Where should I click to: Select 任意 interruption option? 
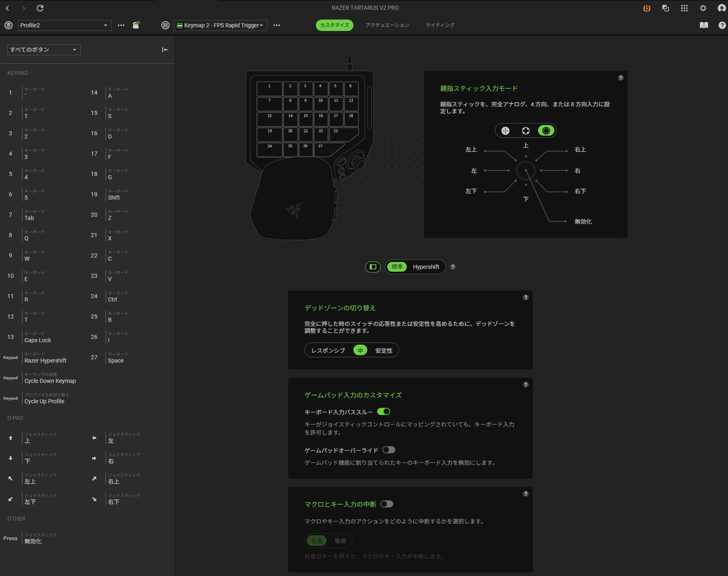[x=317, y=541]
